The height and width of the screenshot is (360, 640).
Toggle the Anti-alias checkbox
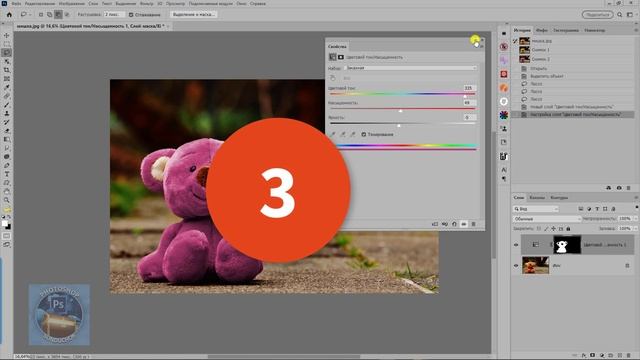(131, 15)
